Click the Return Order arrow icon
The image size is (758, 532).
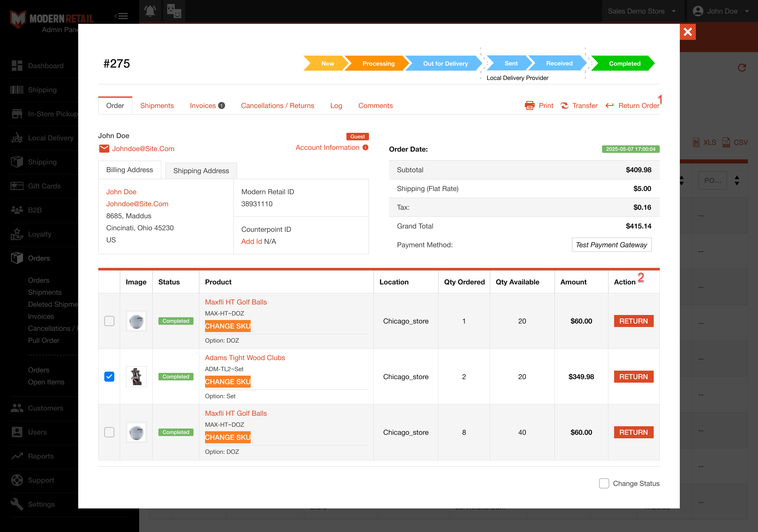point(609,105)
